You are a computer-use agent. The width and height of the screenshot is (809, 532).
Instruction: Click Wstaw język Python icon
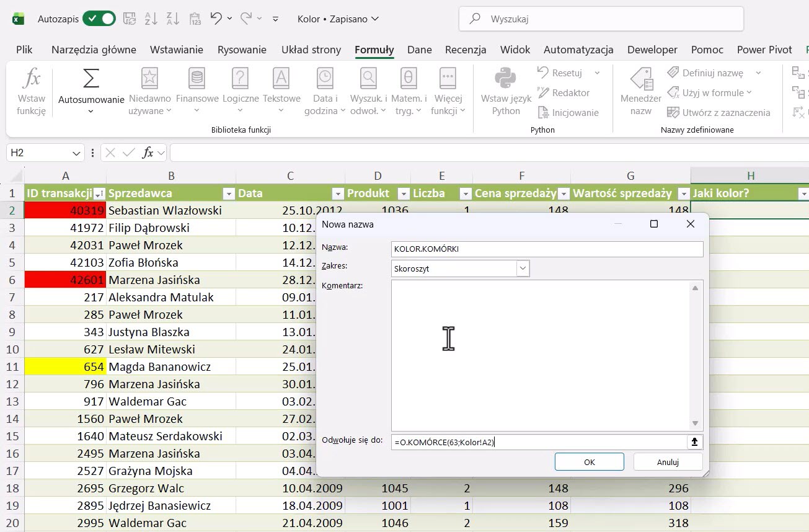506,79
